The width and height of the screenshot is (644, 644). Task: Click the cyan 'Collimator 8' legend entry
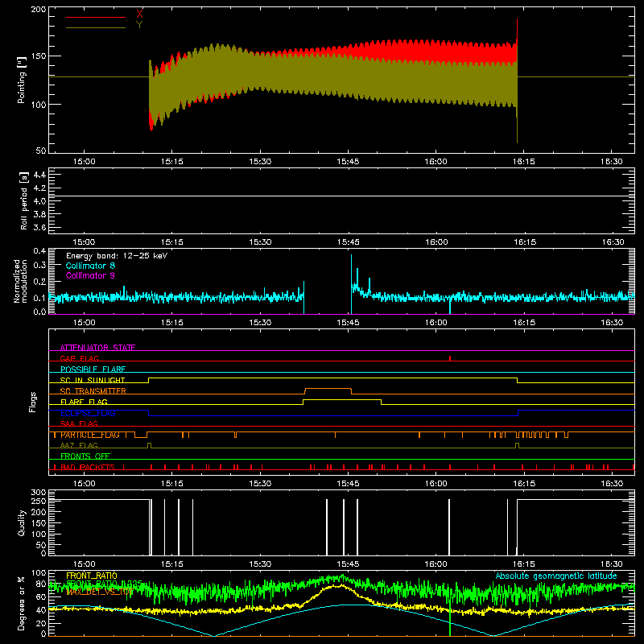pyautogui.click(x=90, y=266)
